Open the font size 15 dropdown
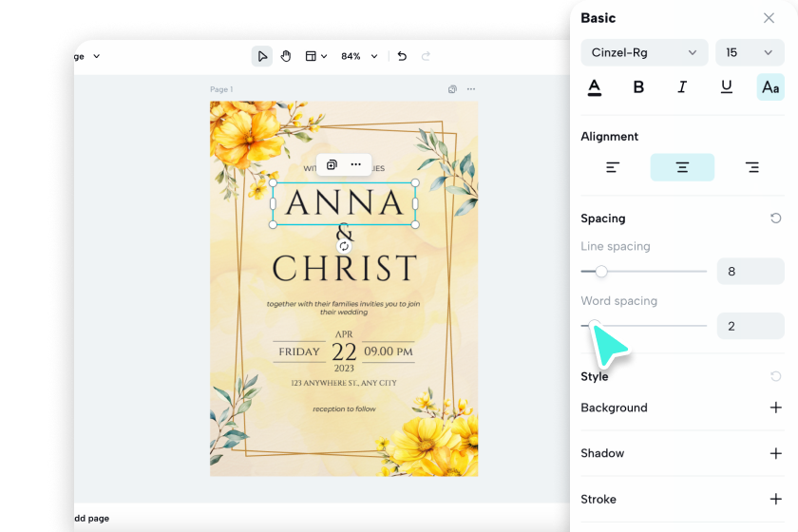This screenshot has width=798, height=532. tap(750, 52)
